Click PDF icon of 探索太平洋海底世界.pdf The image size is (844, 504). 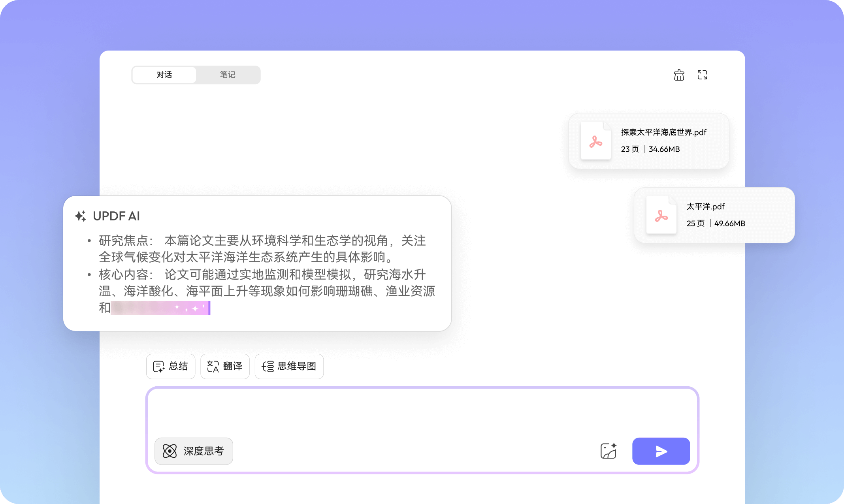[x=595, y=141]
